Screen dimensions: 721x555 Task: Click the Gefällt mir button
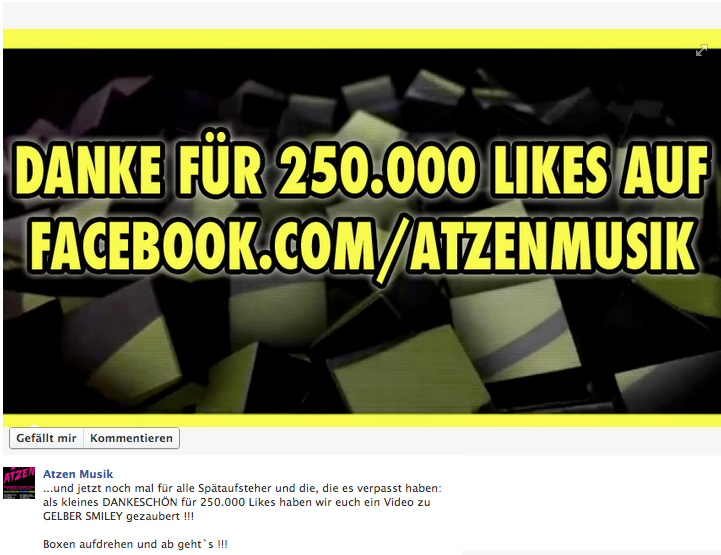pos(46,438)
